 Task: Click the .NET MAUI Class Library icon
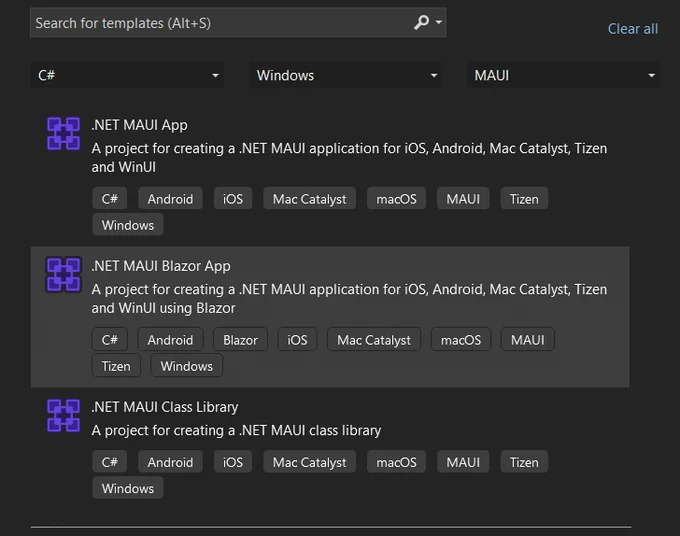pos(63,415)
